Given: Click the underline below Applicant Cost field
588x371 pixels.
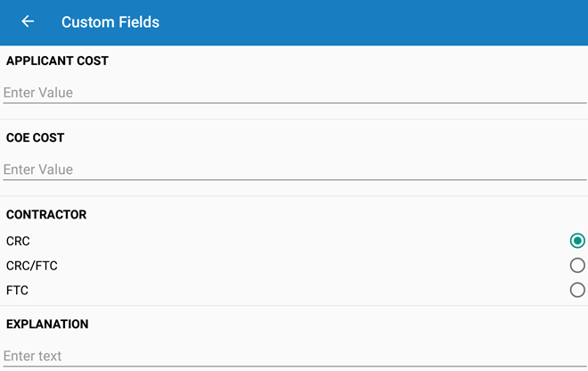Looking at the screenshot, I should pos(294,103).
